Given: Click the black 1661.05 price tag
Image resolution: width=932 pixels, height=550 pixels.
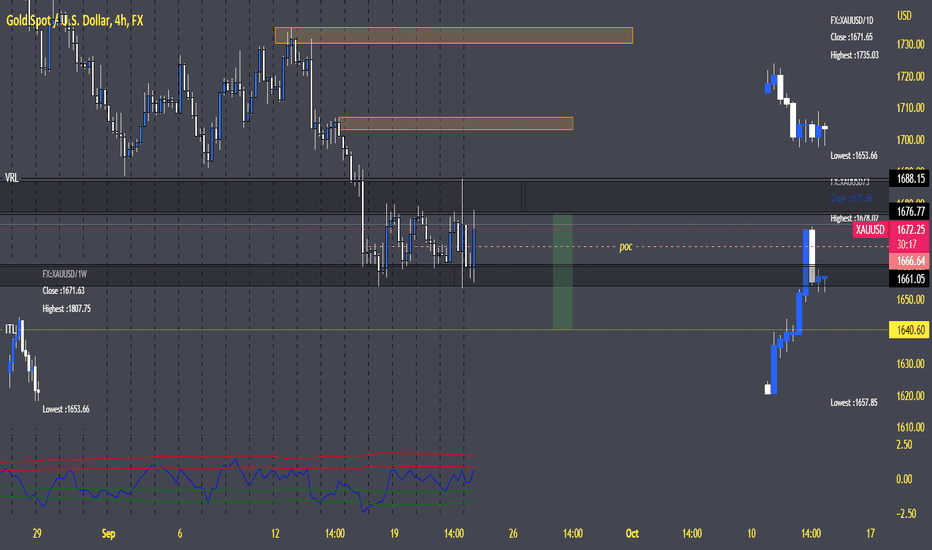Looking at the screenshot, I should tap(909, 279).
